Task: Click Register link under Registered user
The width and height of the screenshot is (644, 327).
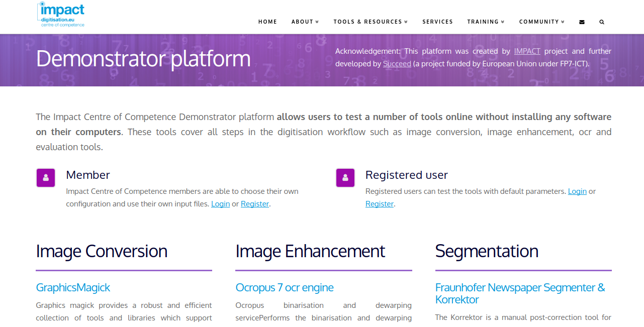Action: (x=379, y=204)
